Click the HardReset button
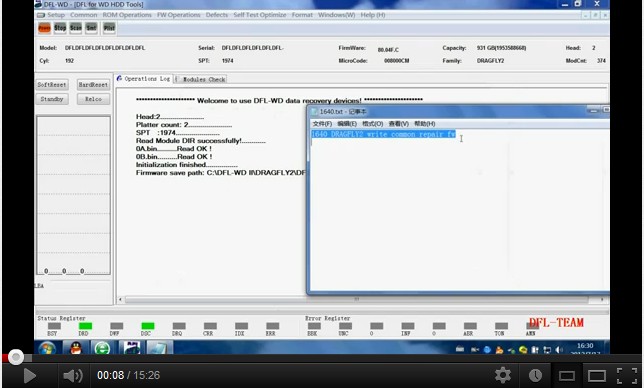The height and width of the screenshot is (388, 644). [93, 85]
